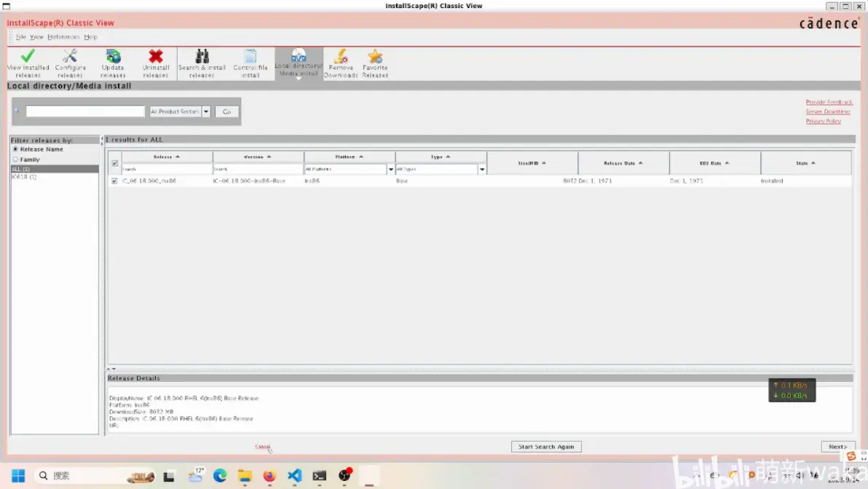Click the Next> button

coord(837,446)
